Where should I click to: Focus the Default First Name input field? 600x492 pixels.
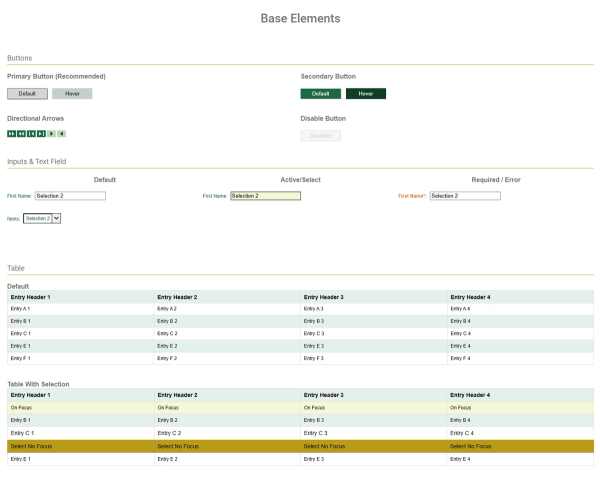coord(70,195)
